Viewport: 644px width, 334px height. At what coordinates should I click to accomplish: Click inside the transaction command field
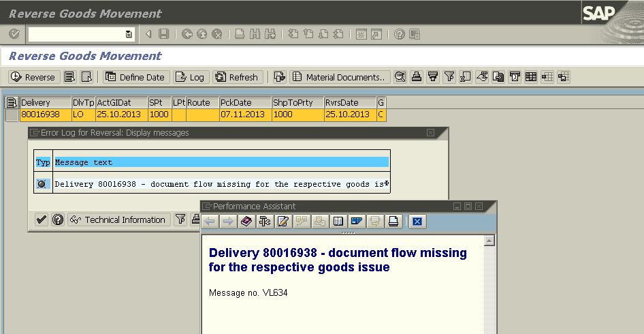click(76, 34)
